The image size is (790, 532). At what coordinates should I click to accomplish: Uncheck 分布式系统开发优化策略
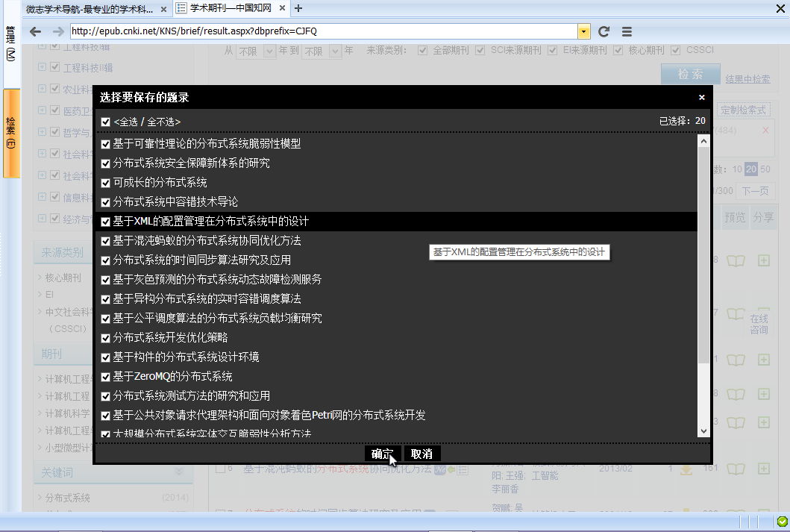105,338
